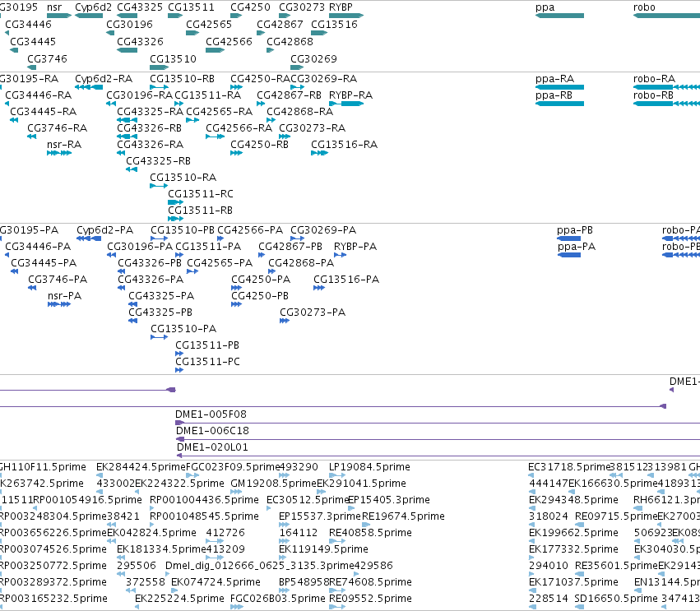Click EST EK119149.5prime
700x611 pixels.
pyautogui.click(x=323, y=549)
